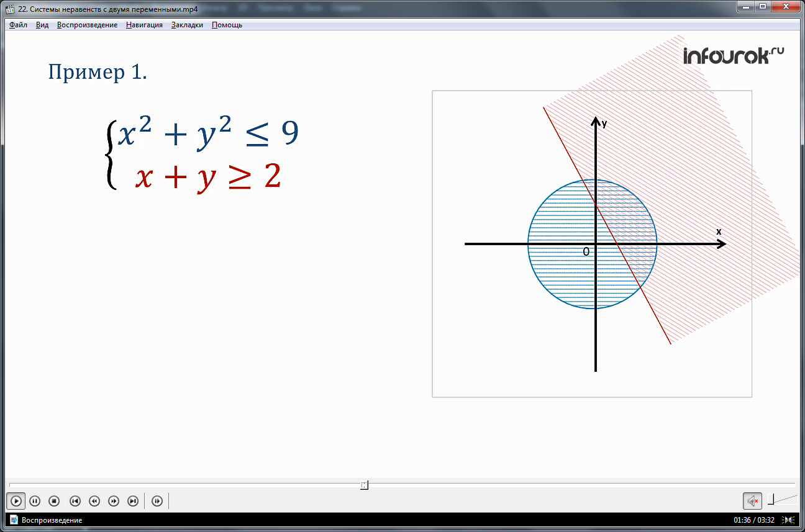
Task: Rewind with the decrease speed button
Action: [x=94, y=501]
